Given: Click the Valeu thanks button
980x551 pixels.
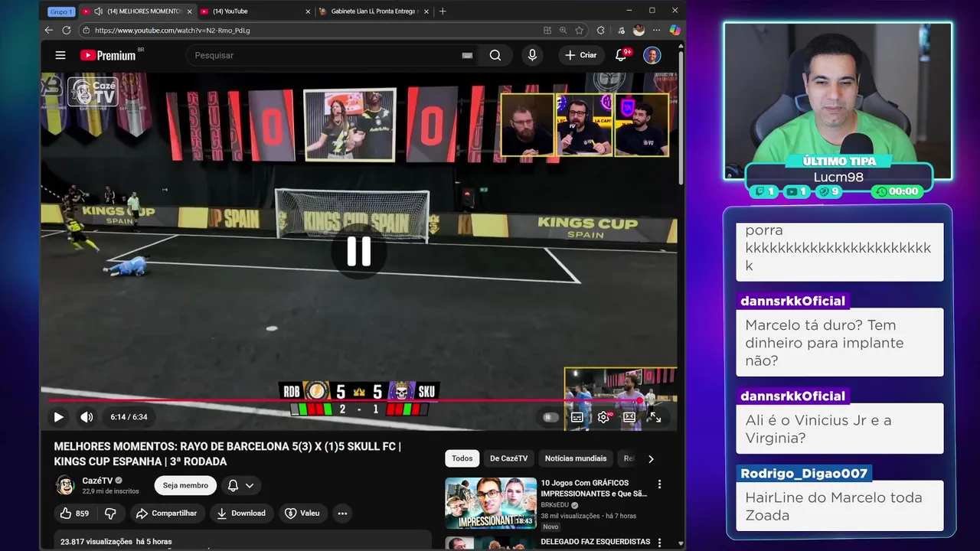Looking at the screenshot, I should (x=302, y=514).
